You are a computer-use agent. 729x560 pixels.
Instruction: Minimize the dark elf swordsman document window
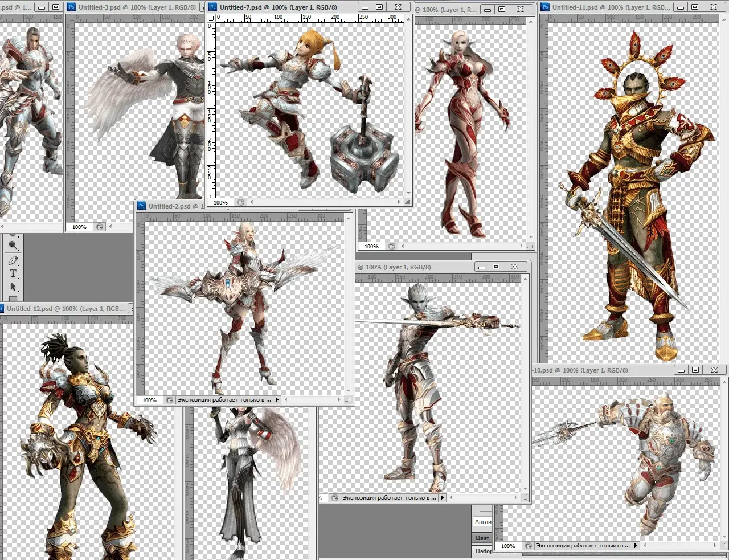click(x=481, y=267)
